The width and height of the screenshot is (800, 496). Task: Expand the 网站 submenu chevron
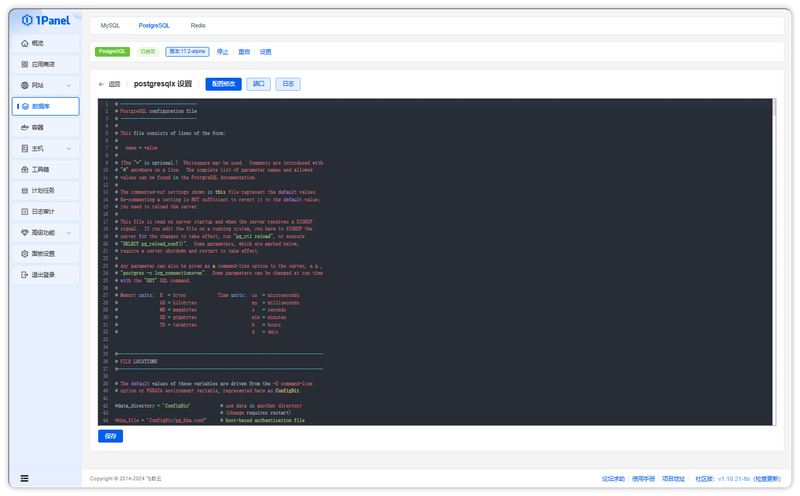69,86
